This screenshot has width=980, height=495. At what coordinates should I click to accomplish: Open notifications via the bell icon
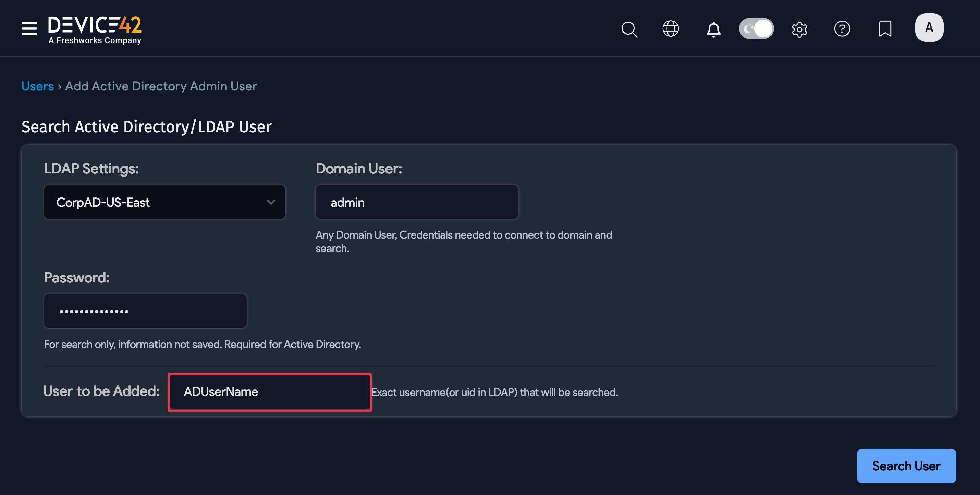(x=713, y=28)
